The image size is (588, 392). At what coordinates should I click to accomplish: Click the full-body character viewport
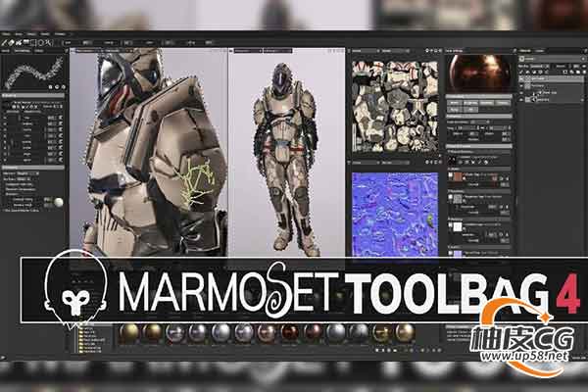point(287,154)
